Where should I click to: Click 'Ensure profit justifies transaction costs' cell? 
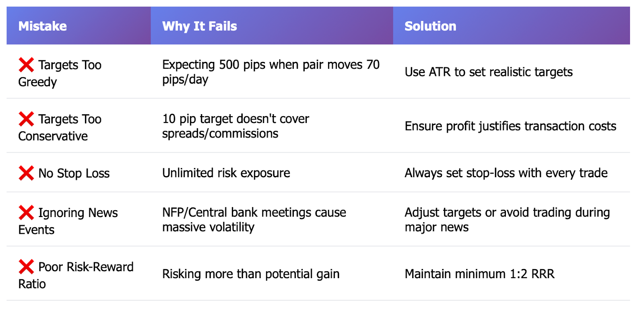[510, 126]
